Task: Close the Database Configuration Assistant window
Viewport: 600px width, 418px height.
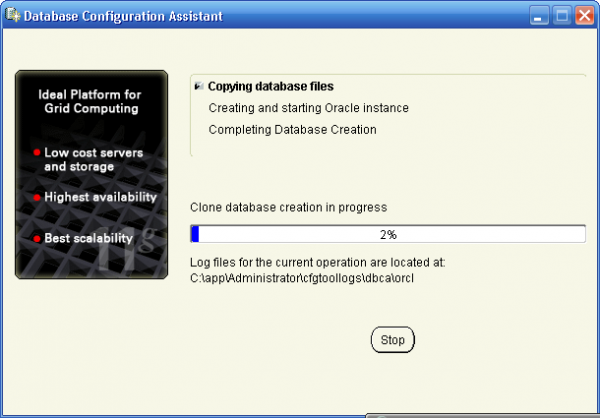Action: click(585, 16)
